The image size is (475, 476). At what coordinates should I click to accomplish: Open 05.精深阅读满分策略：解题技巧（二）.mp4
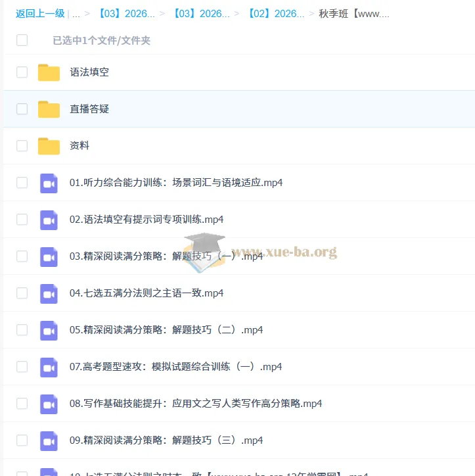166,330
